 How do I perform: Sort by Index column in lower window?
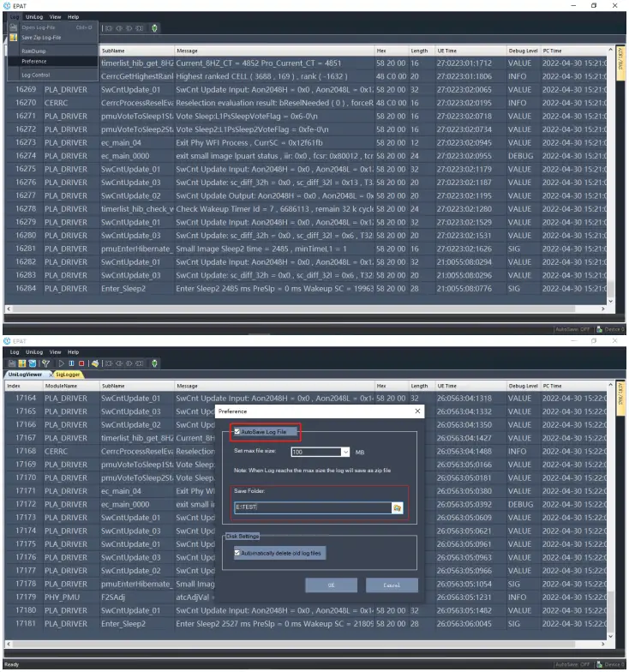coord(24,387)
